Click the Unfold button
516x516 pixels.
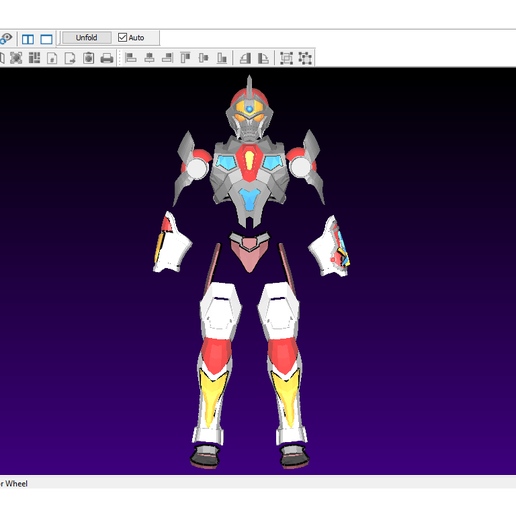coord(87,38)
